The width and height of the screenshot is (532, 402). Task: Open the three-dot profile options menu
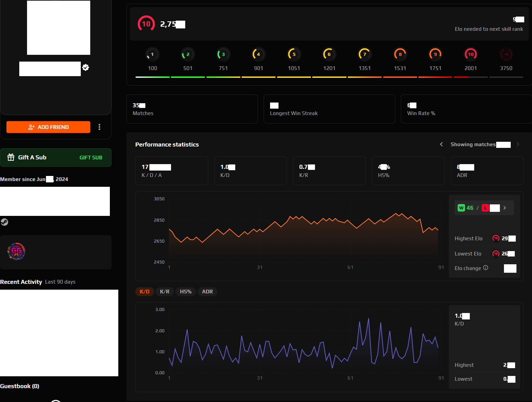click(x=99, y=127)
